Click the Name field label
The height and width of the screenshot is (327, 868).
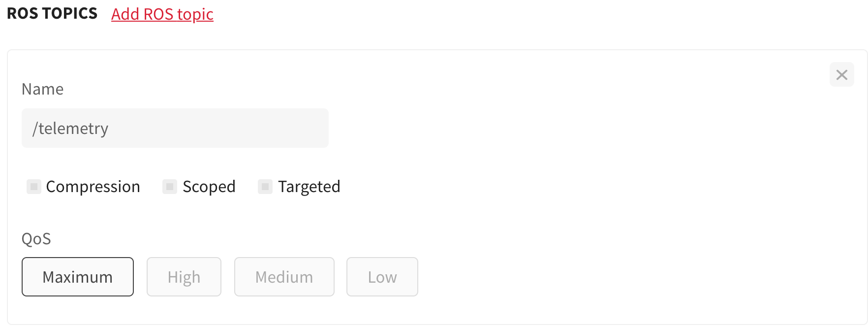[x=43, y=89]
